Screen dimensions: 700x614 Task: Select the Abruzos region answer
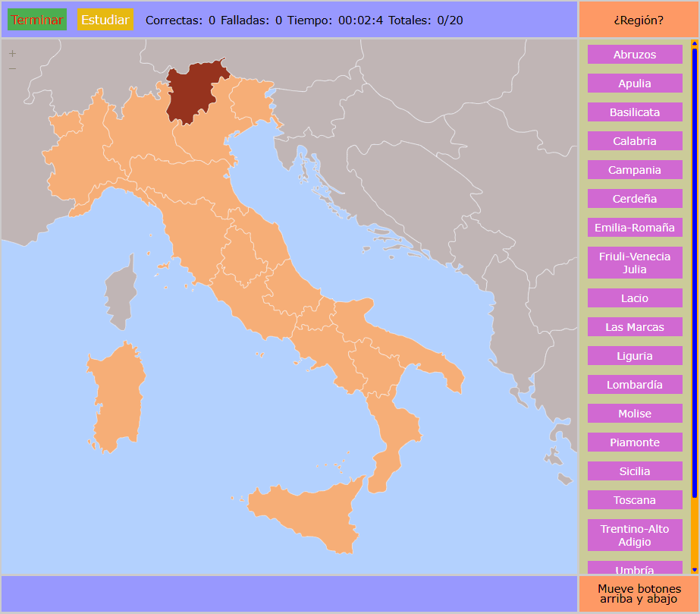tap(635, 54)
